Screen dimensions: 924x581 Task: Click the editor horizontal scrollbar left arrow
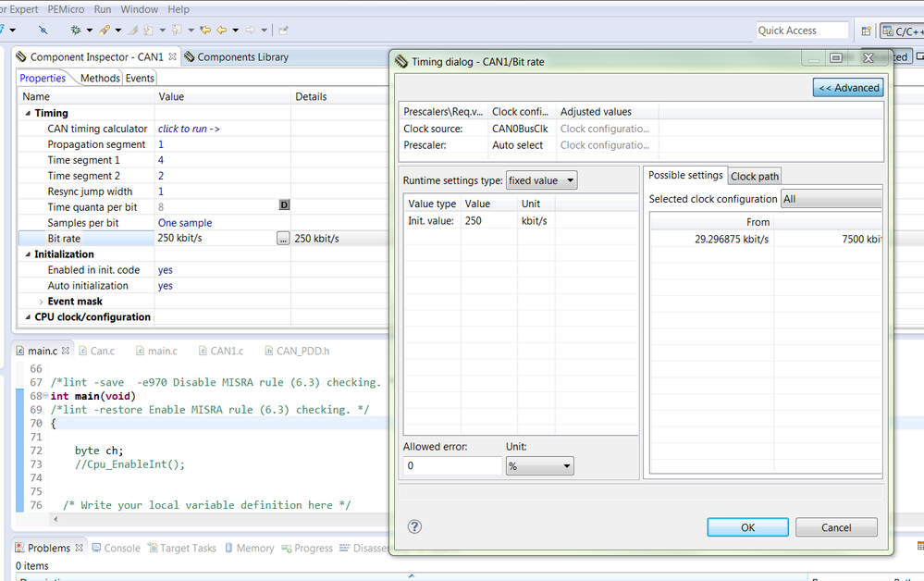click(55, 519)
